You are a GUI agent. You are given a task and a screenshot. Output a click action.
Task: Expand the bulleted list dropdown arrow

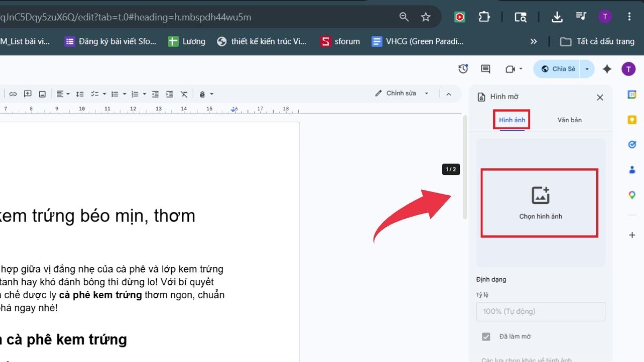pyautogui.click(x=124, y=94)
